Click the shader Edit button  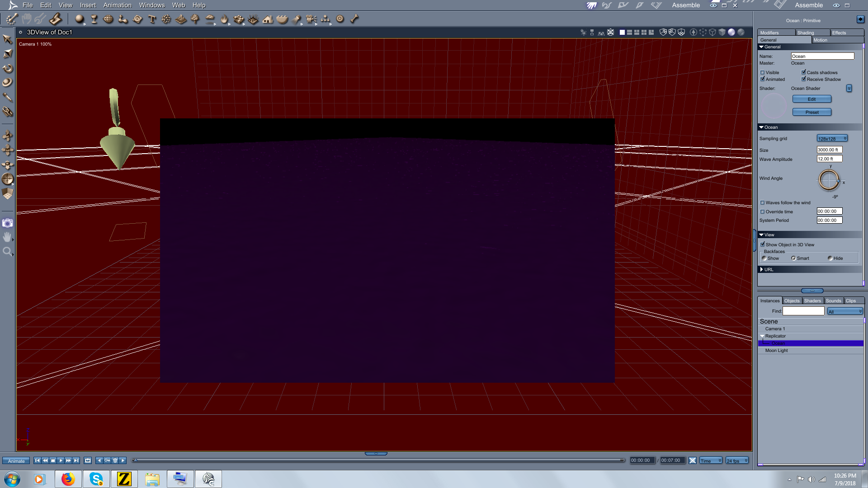point(811,99)
